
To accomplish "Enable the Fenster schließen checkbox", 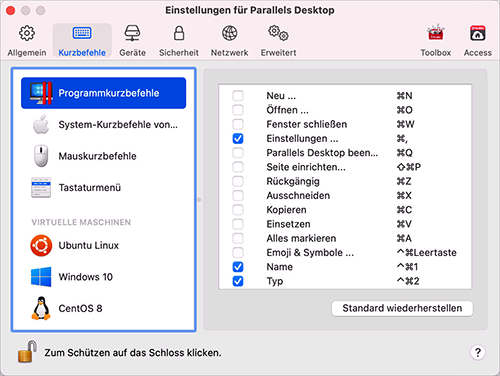I will pos(238,124).
